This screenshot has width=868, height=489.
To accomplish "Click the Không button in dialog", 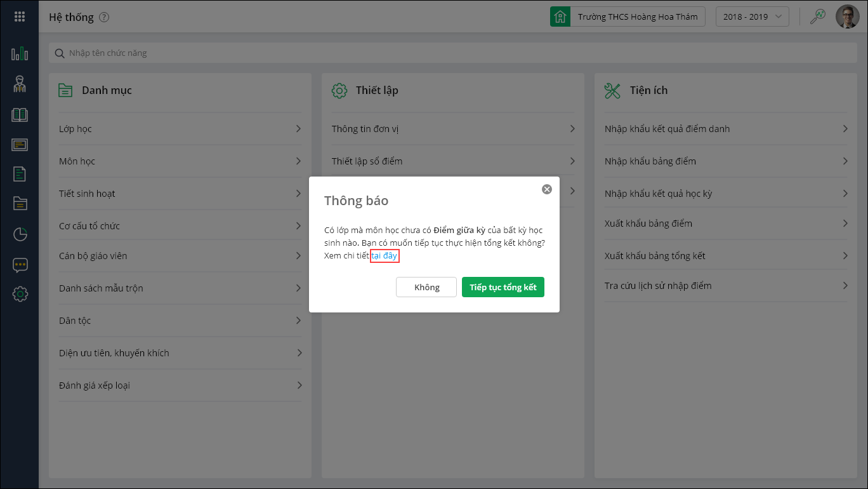I will (426, 287).
